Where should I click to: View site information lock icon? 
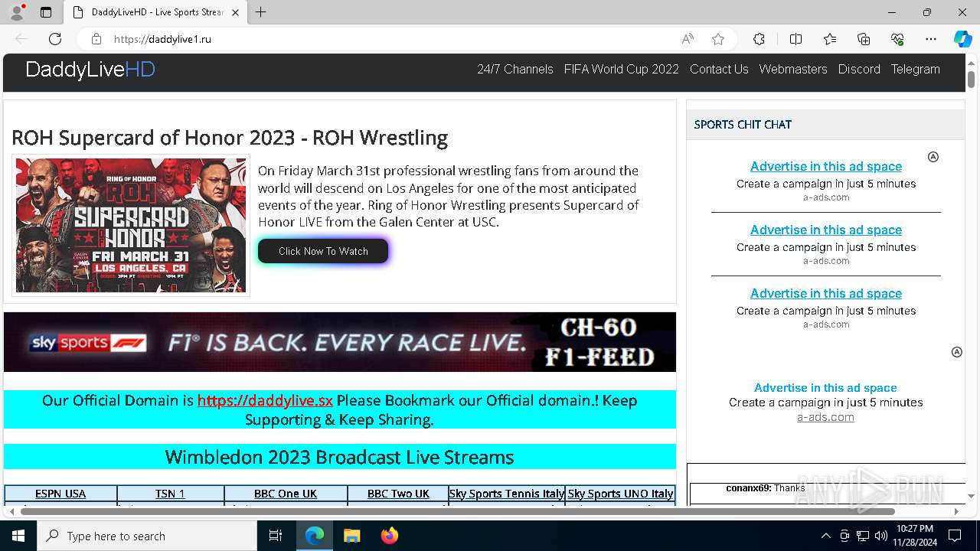pyautogui.click(x=96, y=39)
